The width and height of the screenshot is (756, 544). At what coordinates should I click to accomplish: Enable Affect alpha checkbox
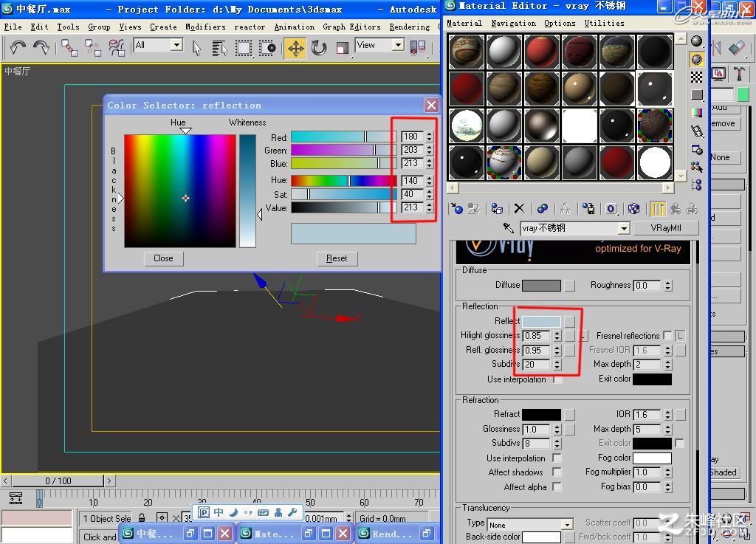557,486
